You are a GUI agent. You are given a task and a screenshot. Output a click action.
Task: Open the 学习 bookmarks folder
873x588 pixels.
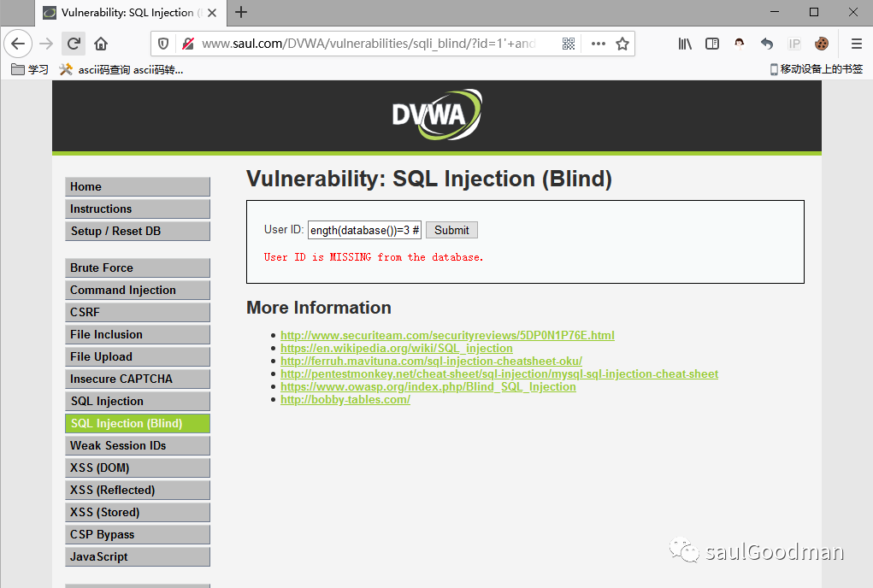(x=30, y=69)
